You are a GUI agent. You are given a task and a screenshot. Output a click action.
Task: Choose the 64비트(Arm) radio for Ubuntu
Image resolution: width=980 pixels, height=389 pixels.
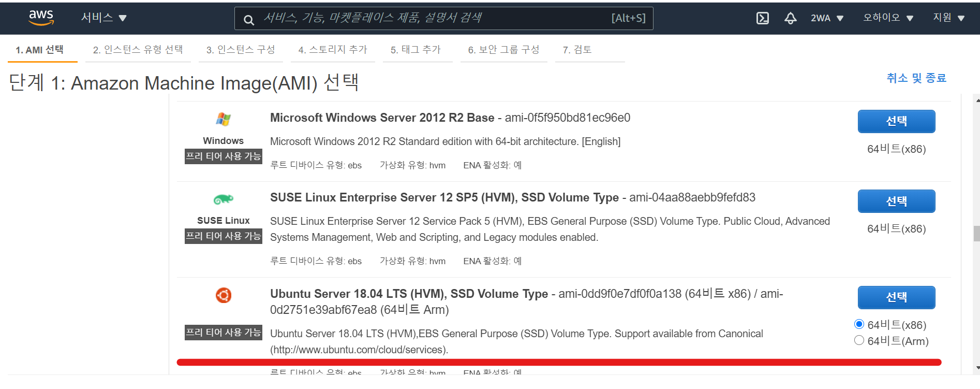pyautogui.click(x=859, y=340)
